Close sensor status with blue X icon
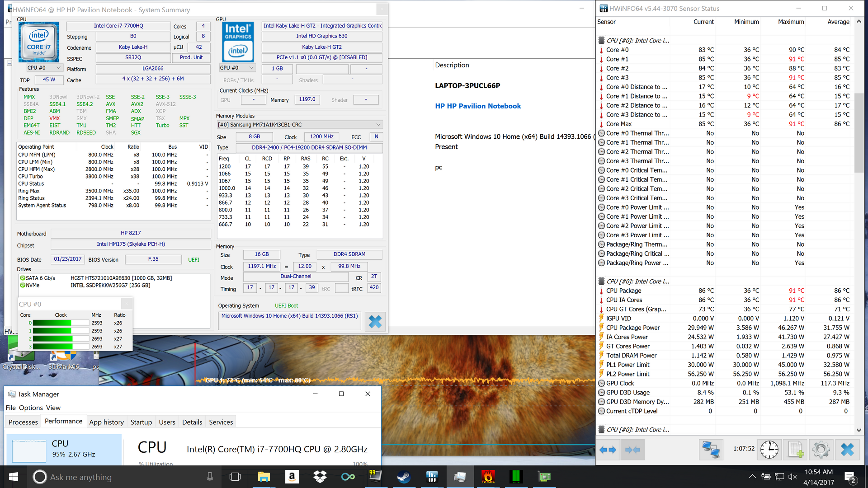 [847, 450]
